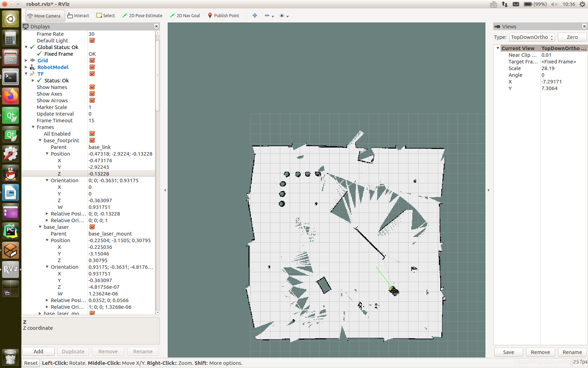Click the blue plus add-tool icon
The height and width of the screenshot is (368, 588).
pos(255,16)
